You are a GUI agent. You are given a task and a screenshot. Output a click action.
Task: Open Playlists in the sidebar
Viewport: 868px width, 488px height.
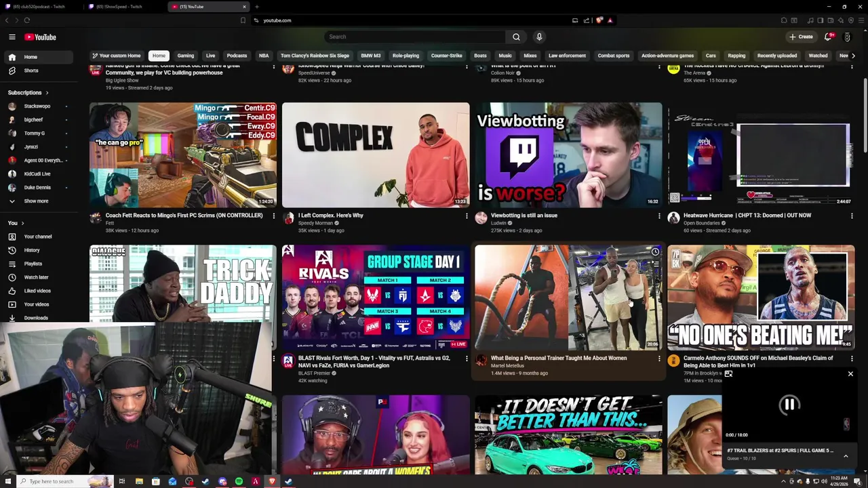coord(38,264)
